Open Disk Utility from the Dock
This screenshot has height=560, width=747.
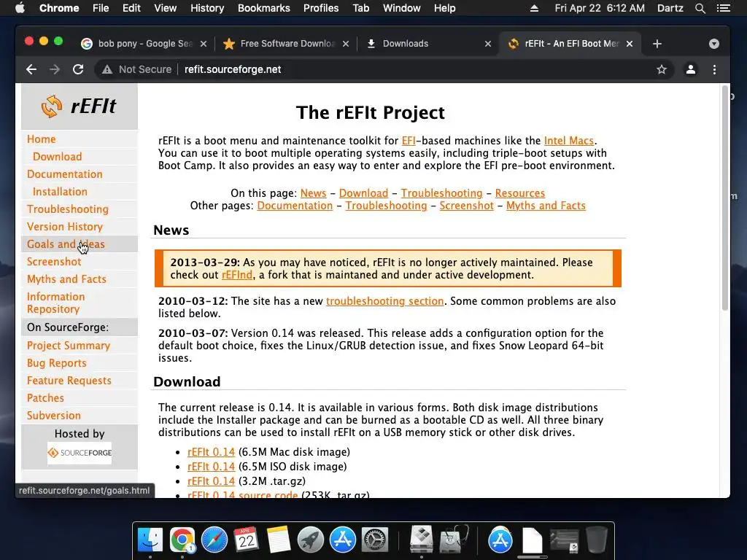[x=453, y=540]
